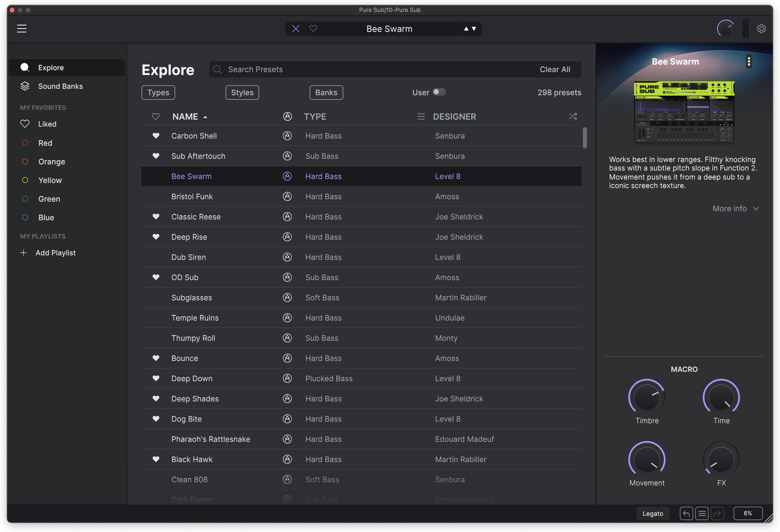
Task: Like the current preset via top heart icon
Action: click(313, 29)
